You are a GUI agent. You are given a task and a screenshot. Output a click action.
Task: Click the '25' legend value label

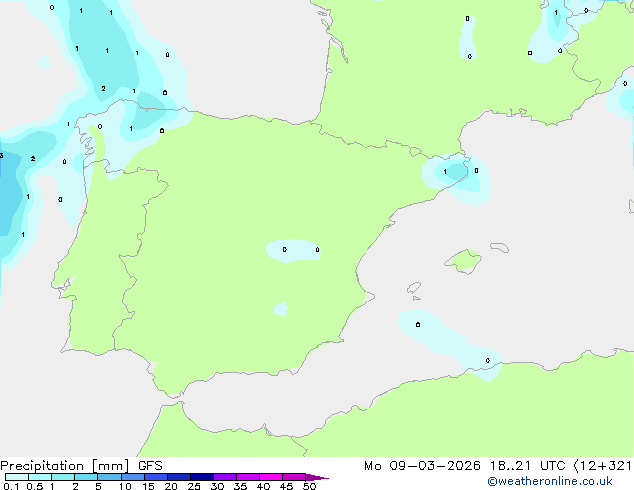pos(194,486)
